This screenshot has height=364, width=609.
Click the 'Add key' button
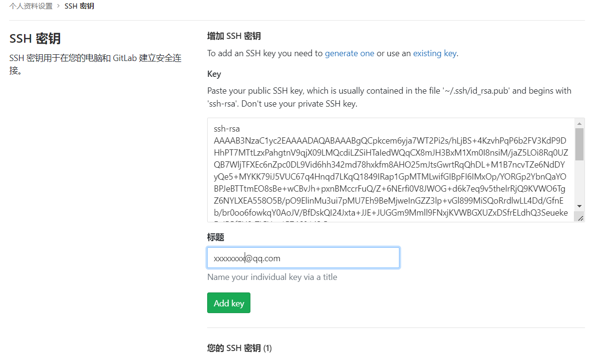tap(228, 303)
